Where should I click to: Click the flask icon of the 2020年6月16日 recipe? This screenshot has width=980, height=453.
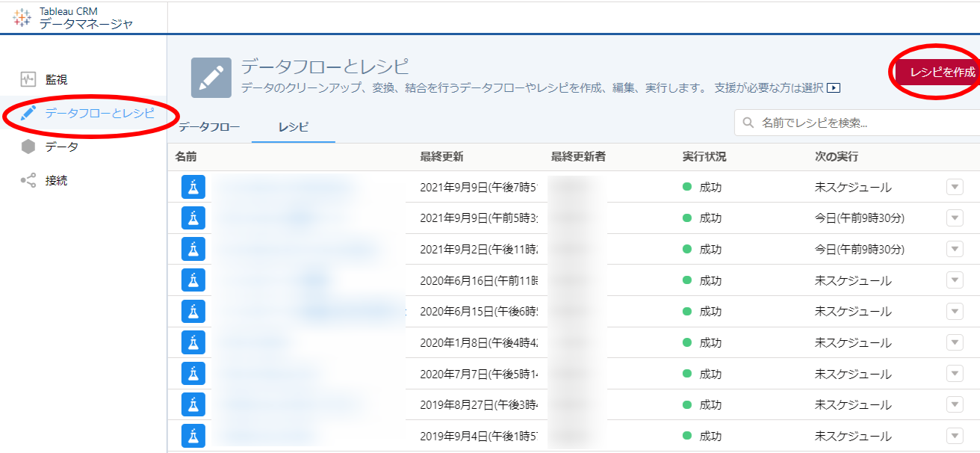pyautogui.click(x=193, y=280)
